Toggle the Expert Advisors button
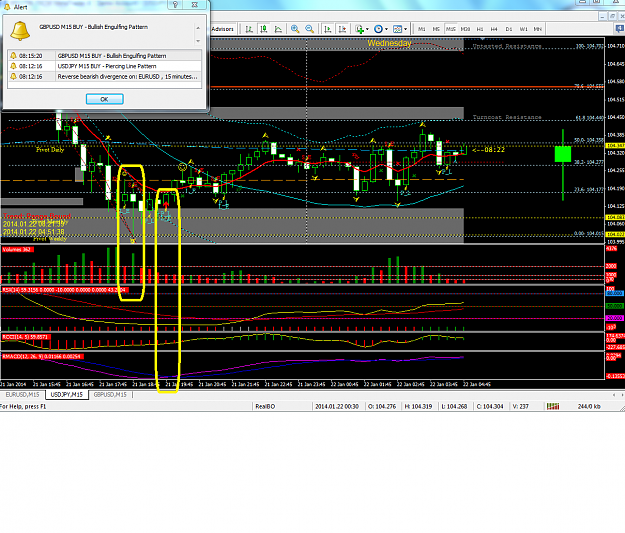Image resolution: width=625 pixels, height=533 pixels. (x=222, y=29)
